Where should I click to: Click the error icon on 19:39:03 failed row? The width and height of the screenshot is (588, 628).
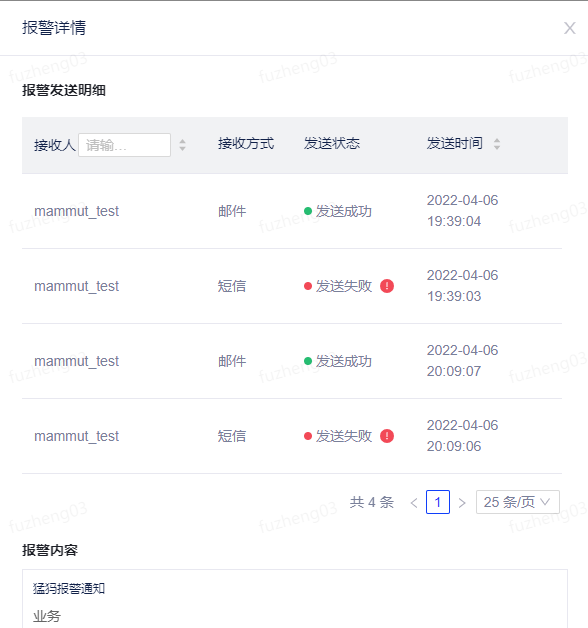coord(387,286)
